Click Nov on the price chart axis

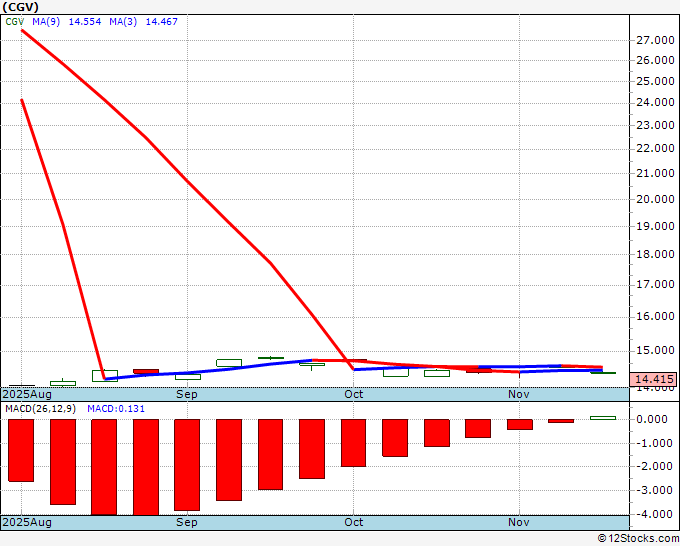[x=519, y=394]
